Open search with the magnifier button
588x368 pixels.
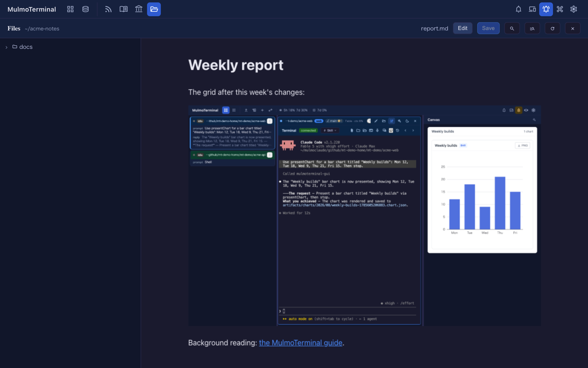[512, 29]
